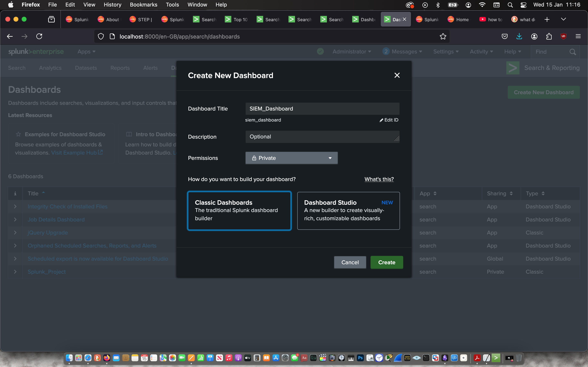Open the Private permissions dropdown
588x367 pixels.
pyautogui.click(x=291, y=158)
